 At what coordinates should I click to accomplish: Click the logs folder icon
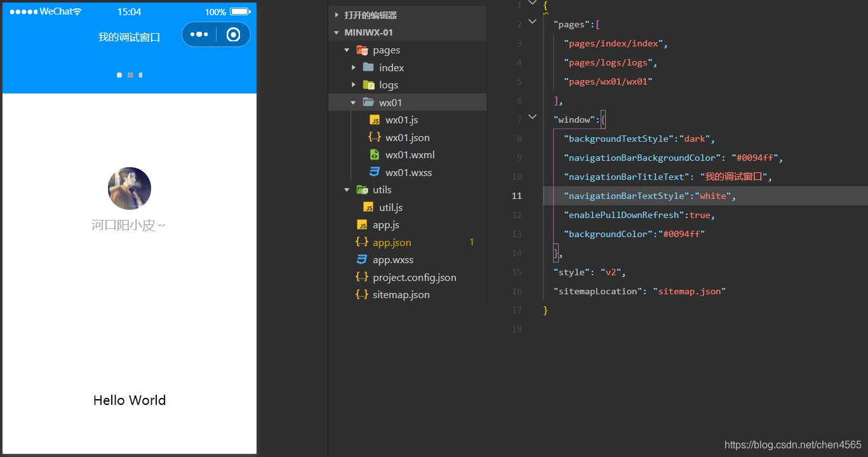pyautogui.click(x=368, y=85)
